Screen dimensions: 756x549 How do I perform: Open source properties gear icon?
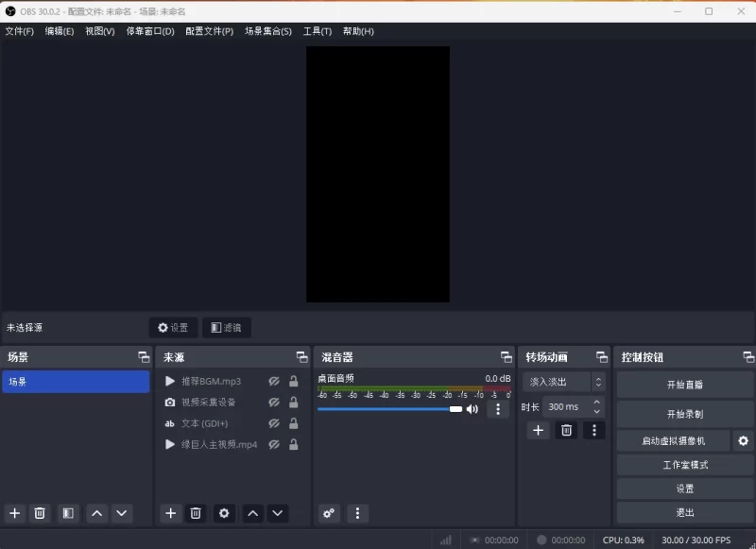tap(223, 513)
